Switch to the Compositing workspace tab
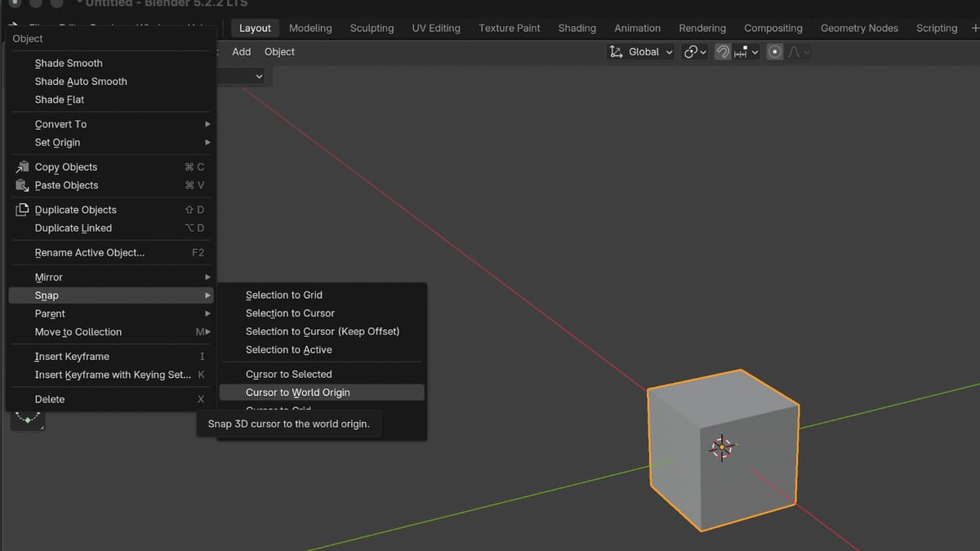980x551 pixels. coord(773,28)
